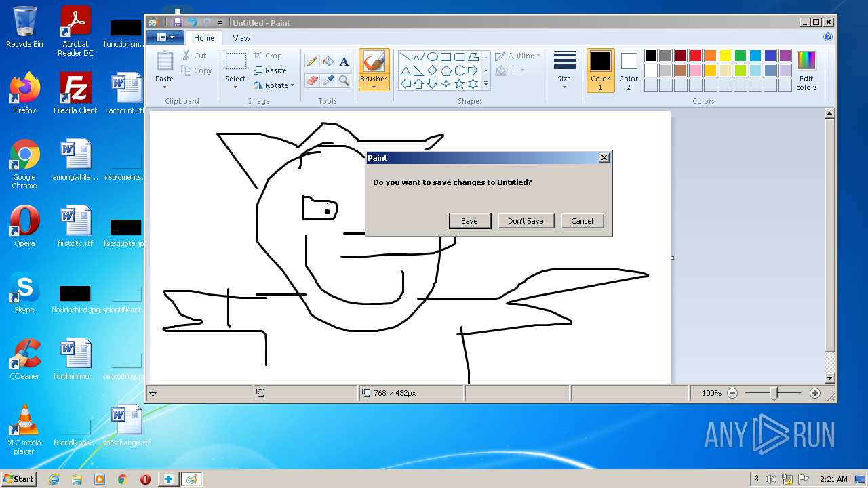This screenshot has width=868, height=488.
Task: Expand the Shapes gallery more arrow
Action: tap(486, 85)
